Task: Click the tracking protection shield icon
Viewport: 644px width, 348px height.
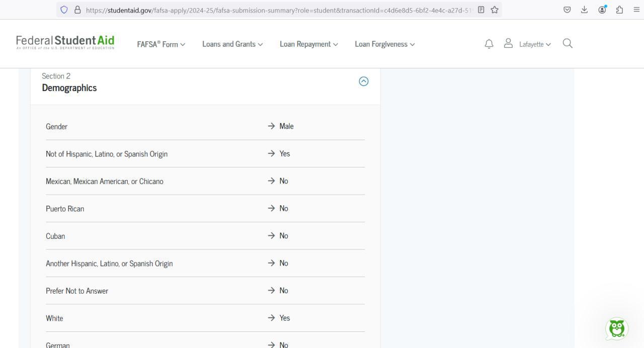Action: (x=64, y=10)
